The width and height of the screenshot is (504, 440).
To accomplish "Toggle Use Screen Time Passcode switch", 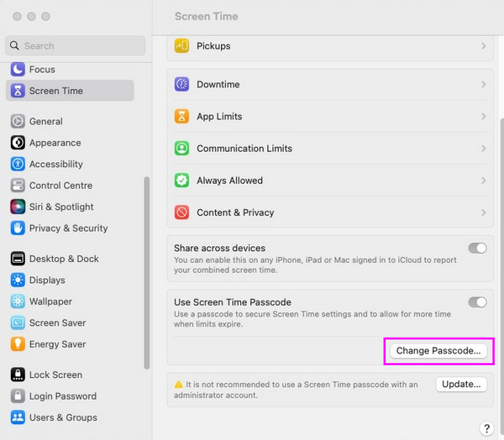I will click(477, 302).
